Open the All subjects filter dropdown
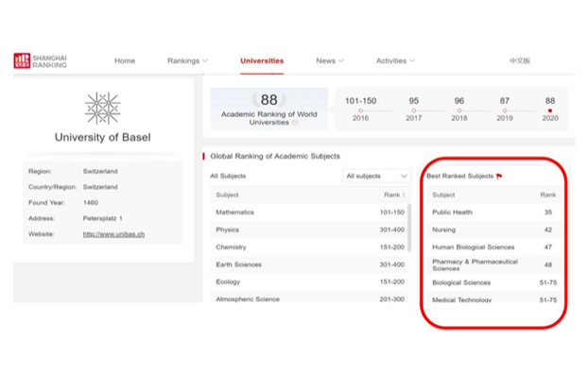Screen dimensions: 588x392 (x=376, y=176)
